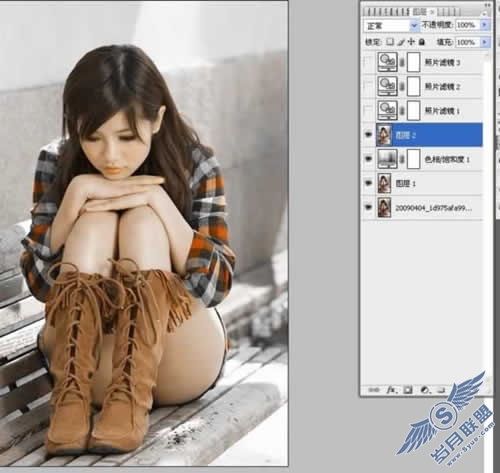Select the 照片滤镜 3 layer name
500x473 pixels.
pos(443,63)
